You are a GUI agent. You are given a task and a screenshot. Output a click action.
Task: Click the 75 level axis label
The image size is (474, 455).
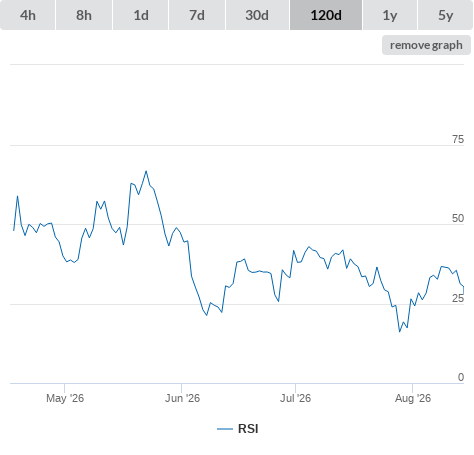458,139
